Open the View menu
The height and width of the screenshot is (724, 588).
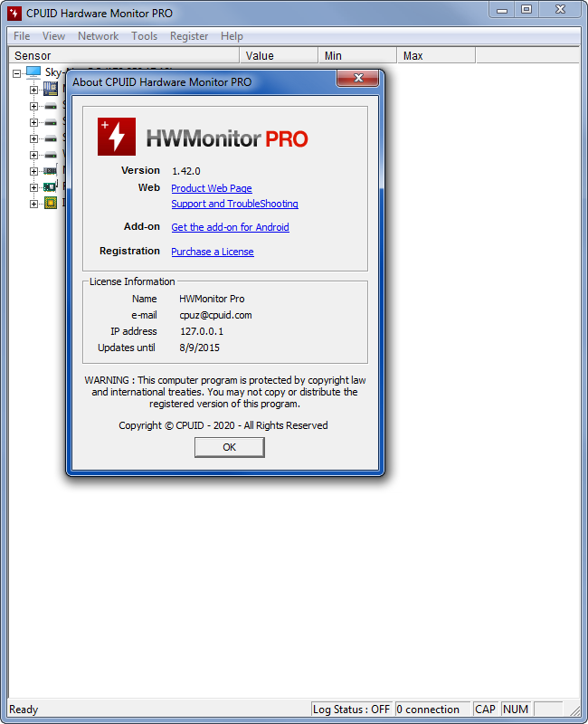click(x=53, y=36)
